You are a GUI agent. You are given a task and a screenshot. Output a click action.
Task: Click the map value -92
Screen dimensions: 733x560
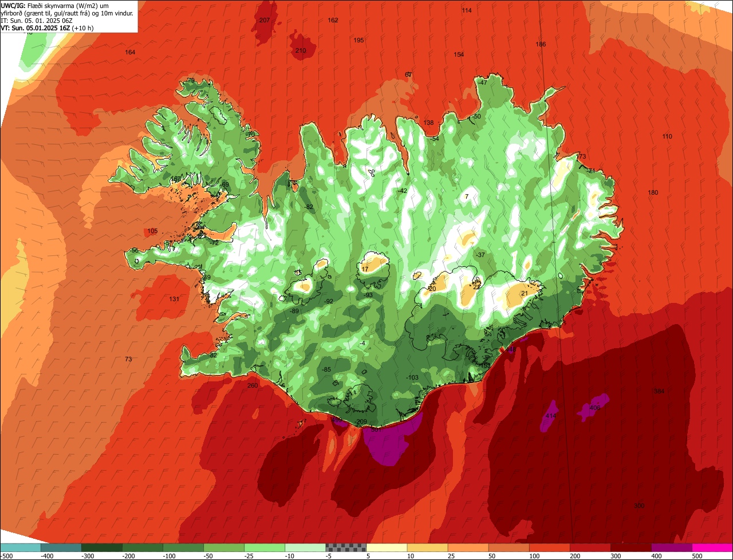coord(329,301)
